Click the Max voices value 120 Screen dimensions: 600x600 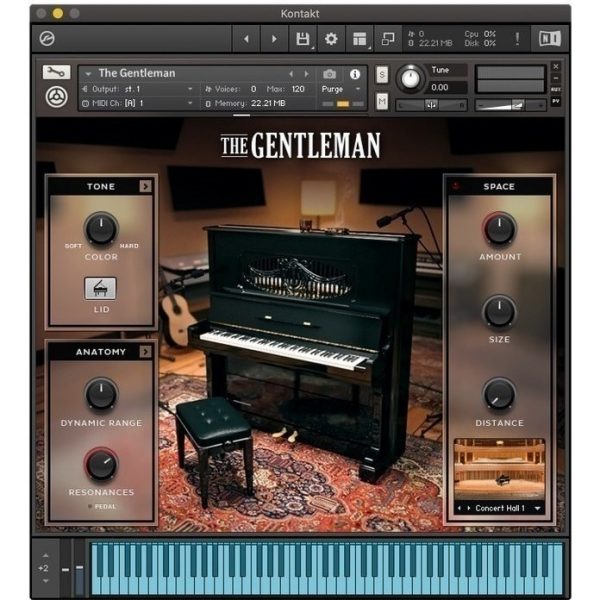(298, 89)
